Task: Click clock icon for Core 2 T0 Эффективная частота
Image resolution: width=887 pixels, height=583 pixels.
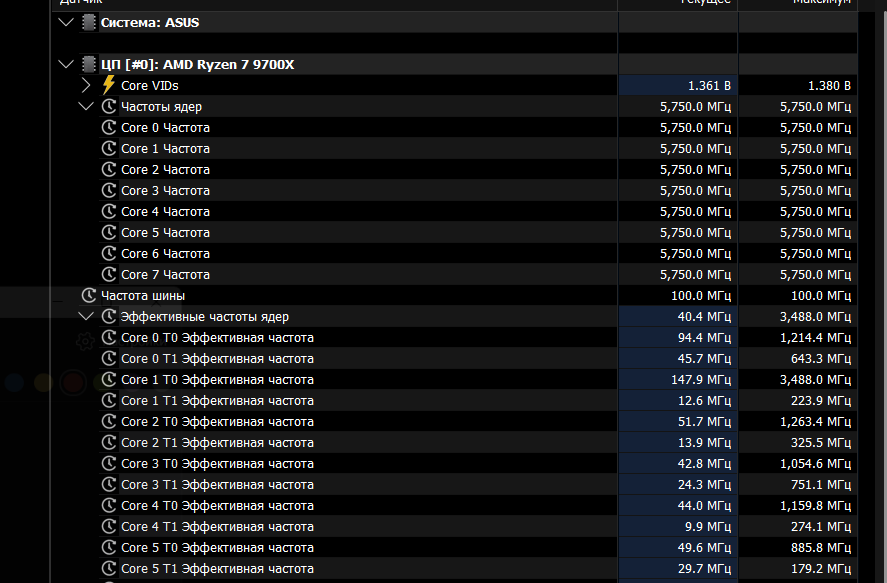Action: (x=109, y=421)
